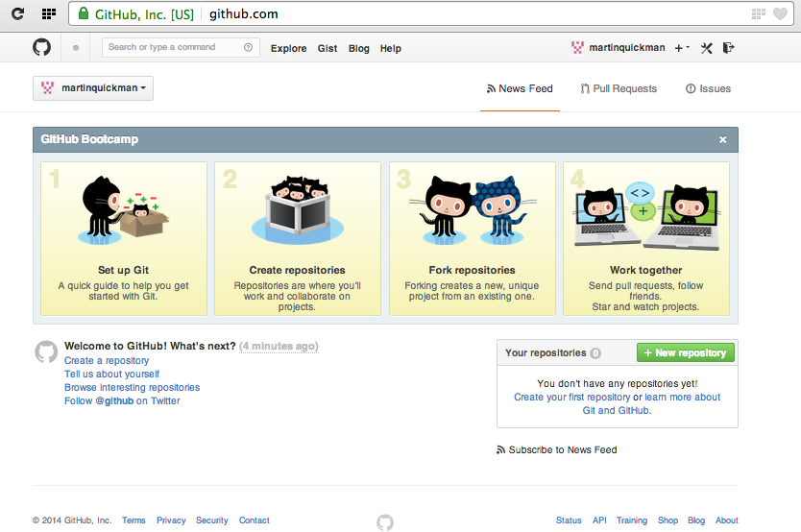
Task: Open Browse interesting repositories link
Action: pos(132,388)
